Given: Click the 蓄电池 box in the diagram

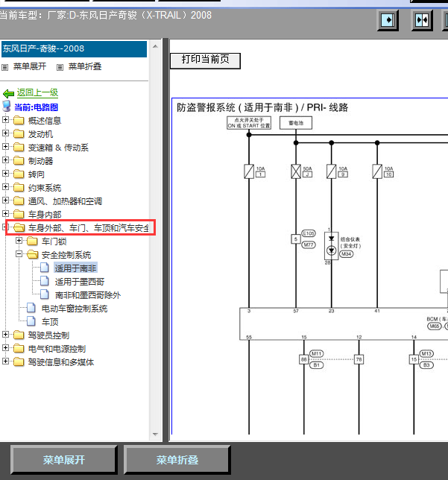Looking at the screenshot, I should point(296,123).
